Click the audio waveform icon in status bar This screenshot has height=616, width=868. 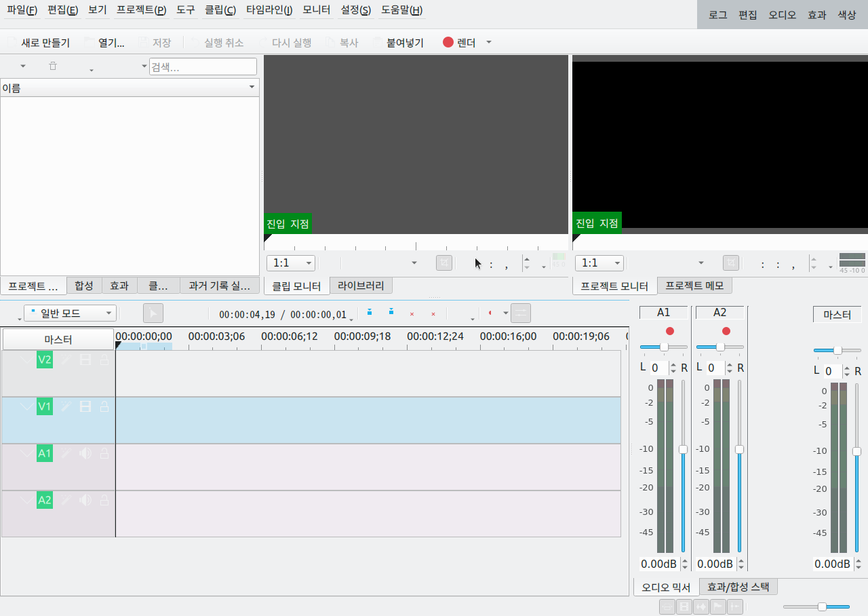click(701, 607)
